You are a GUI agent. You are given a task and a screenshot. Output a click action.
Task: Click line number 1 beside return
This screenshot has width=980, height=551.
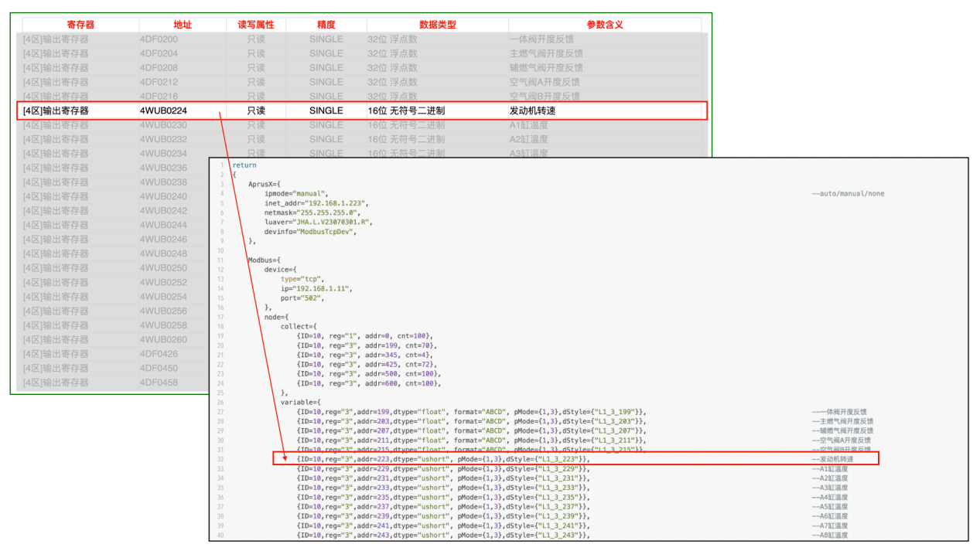point(221,165)
